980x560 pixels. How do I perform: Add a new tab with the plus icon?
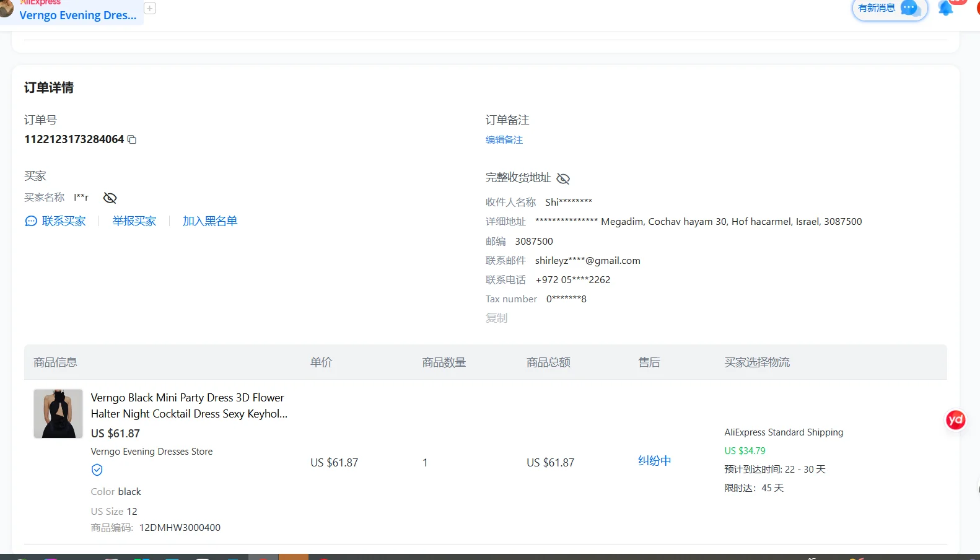tap(150, 8)
